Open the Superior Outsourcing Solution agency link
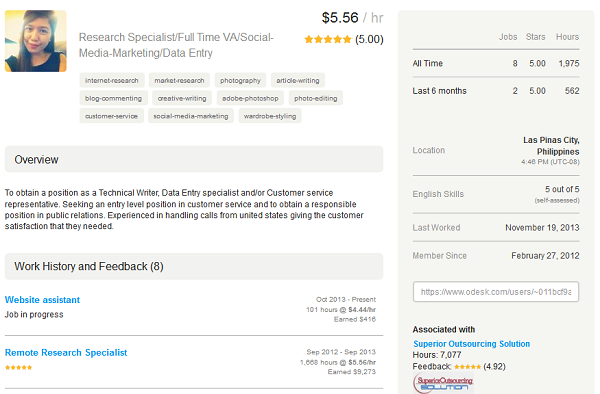This screenshot has height=394, width=600. click(471, 344)
